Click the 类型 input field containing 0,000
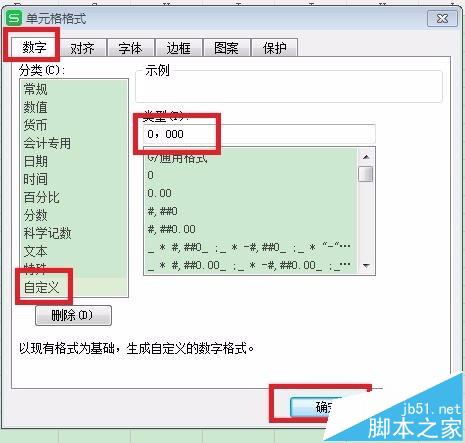 point(259,134)
